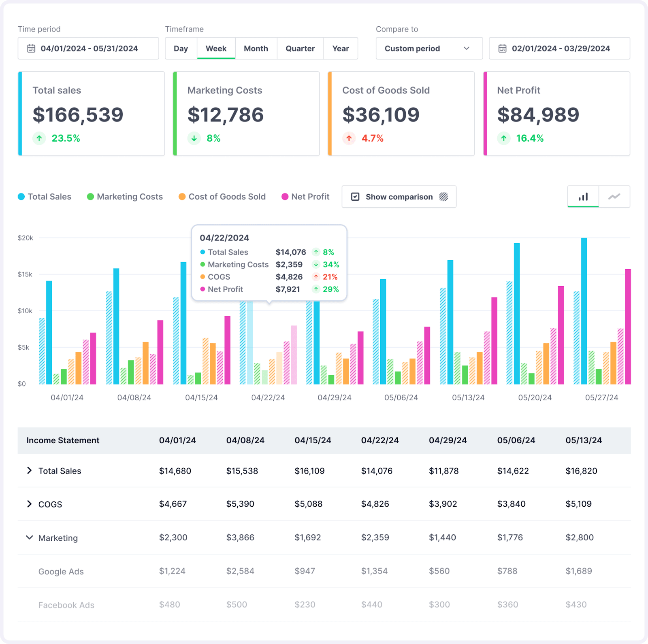Screen dimensions: 648x644
Task: Toggle the Show comparison checkbox
Action: coord(355,197)
